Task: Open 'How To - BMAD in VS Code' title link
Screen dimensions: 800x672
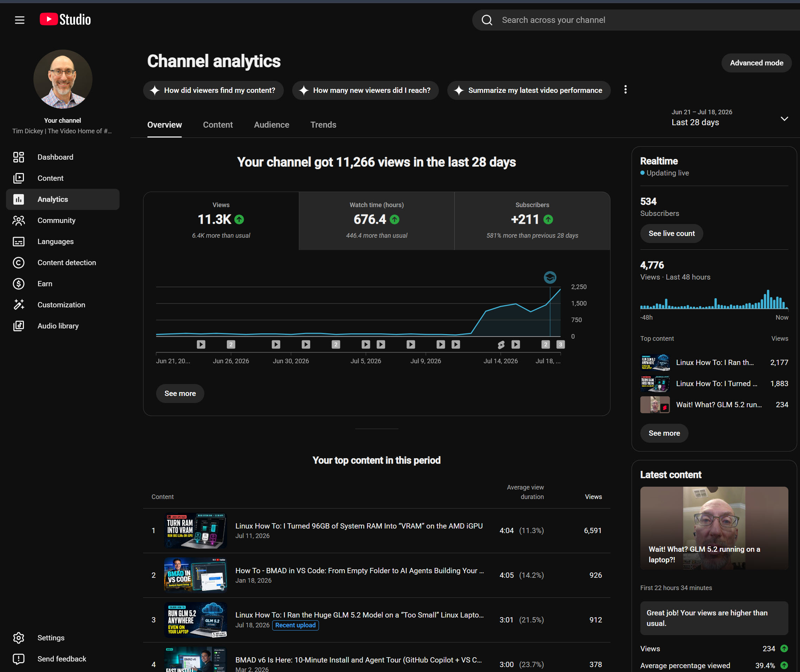Action: [x=360, y=570]
